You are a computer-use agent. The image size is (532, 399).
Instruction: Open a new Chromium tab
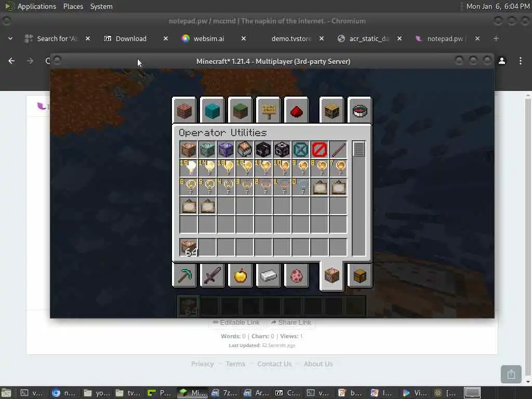click(496, 38)
